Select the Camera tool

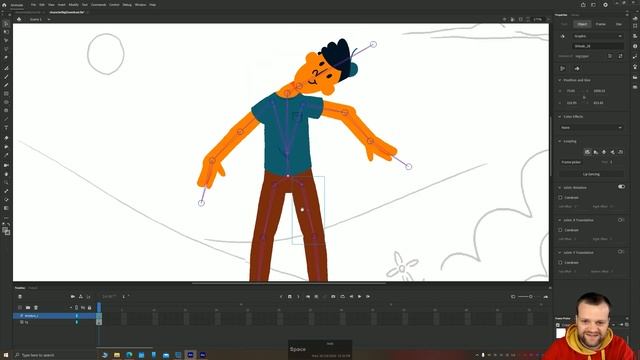(x=6, y=165)
